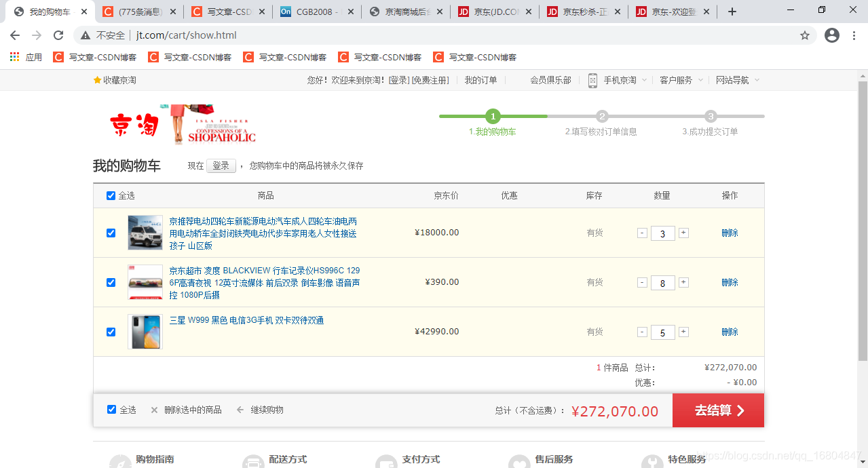Click the 去结算 checkout button
Viewport: 868px width, 468px height.
coord(718,410)
